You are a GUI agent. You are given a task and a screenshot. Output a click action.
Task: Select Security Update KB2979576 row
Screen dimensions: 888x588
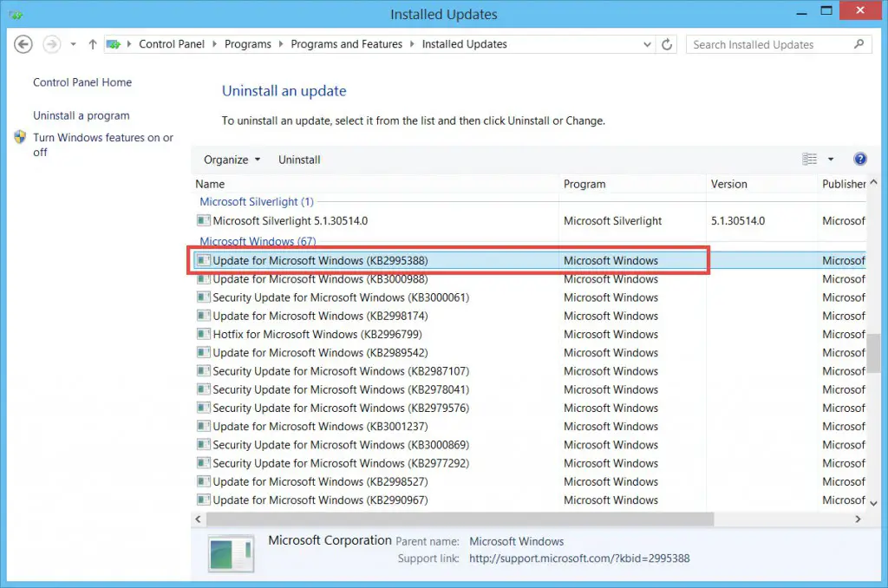click(530, 408)
